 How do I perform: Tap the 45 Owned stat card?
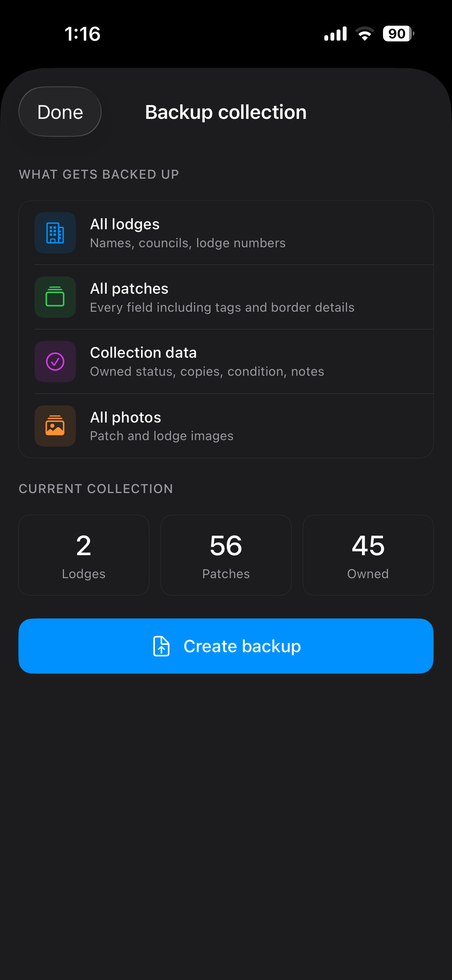click(368, 555)
